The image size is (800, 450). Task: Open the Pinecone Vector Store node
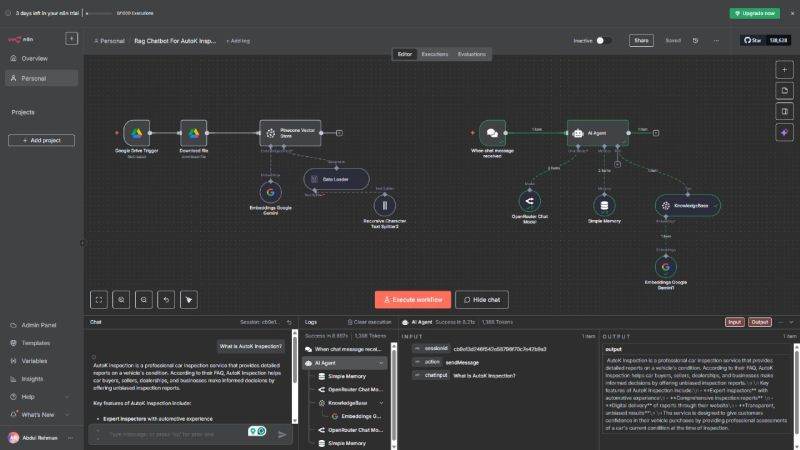tap(290, 133)
